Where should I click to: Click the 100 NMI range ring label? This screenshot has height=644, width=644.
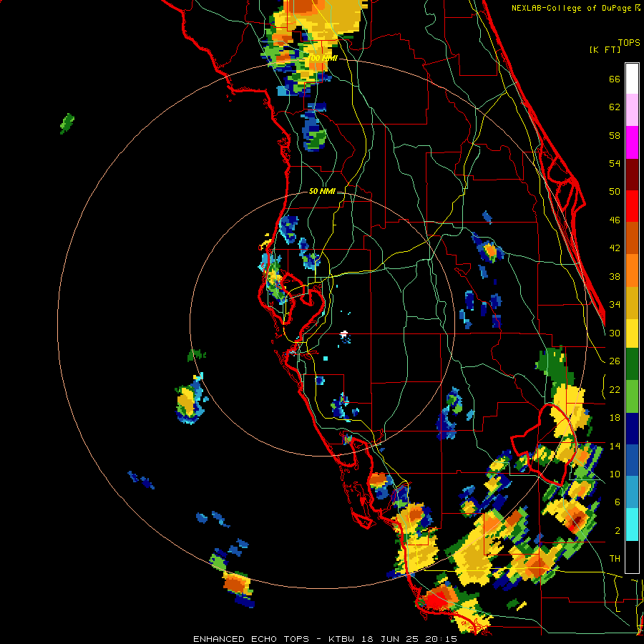coord(323,59)
